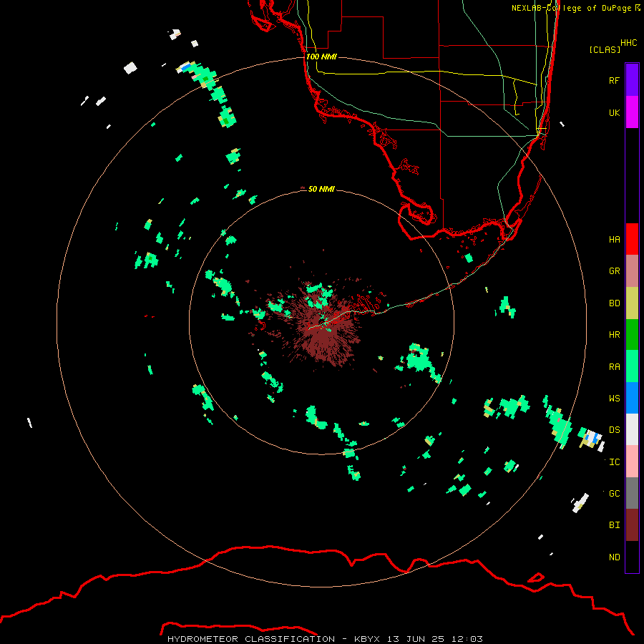Click the HYDROMETEOR CLASSIFICATION title text
Viewport: 644px width, 644px height.
(x=251, y=639)
